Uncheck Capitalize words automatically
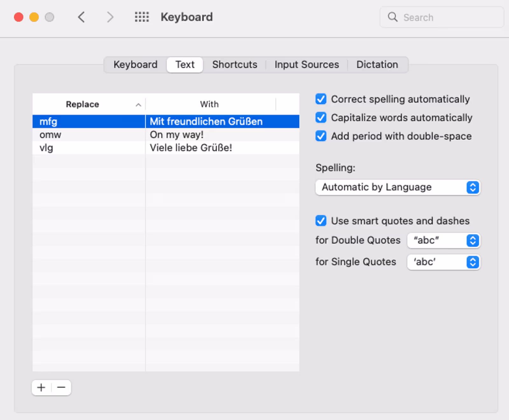The image size is (509, 420). click(321, 117)
